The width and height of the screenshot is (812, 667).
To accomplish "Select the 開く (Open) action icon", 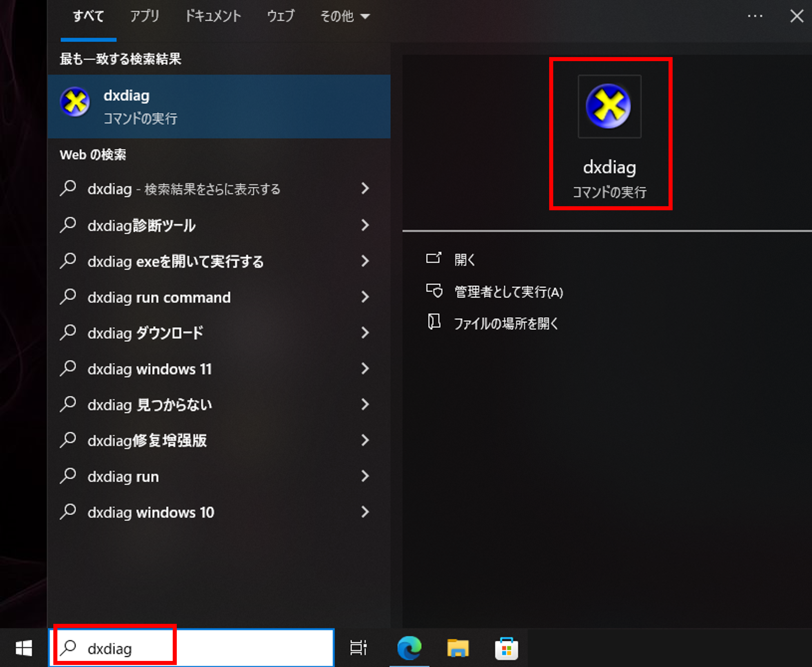I will pyautogui.click(x=435, y=259).
